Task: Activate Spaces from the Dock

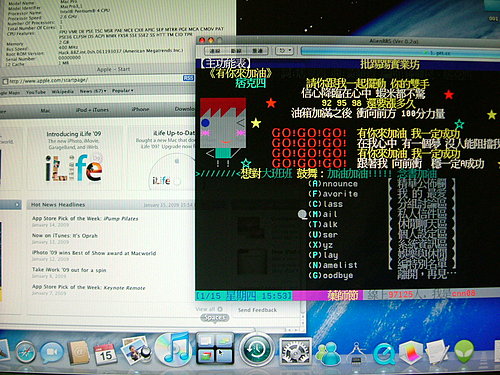Action: pyautogui.click(x=215, y=349)
